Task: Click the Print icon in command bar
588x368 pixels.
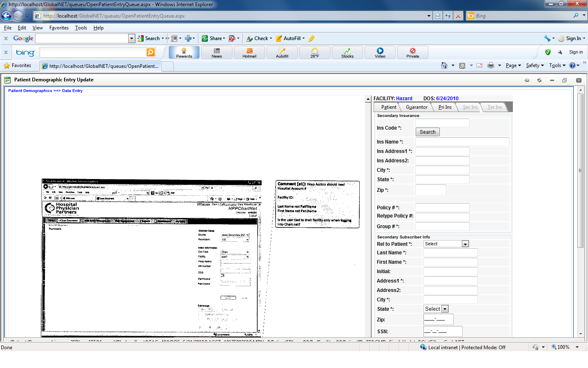Action: coord(490,65)
